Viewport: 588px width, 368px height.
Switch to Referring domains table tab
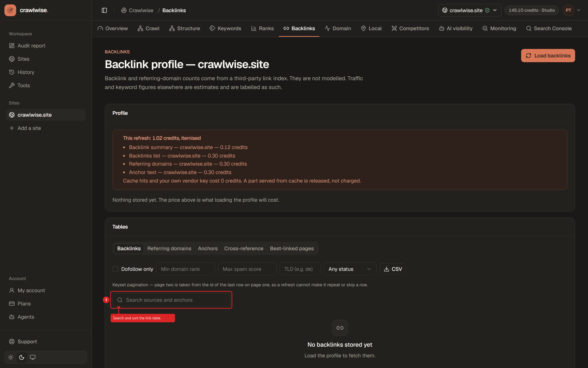(169, 249)
